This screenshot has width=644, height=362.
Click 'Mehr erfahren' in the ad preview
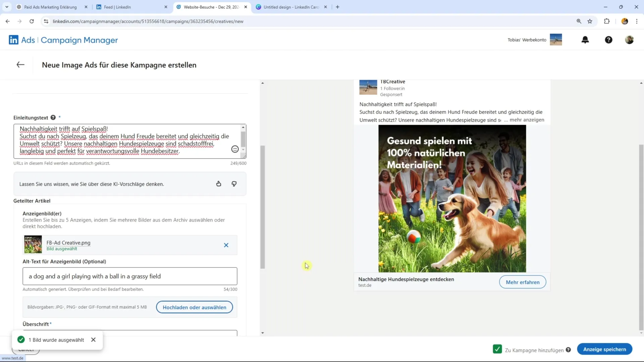pyautogui.click(x=523, y=282)
